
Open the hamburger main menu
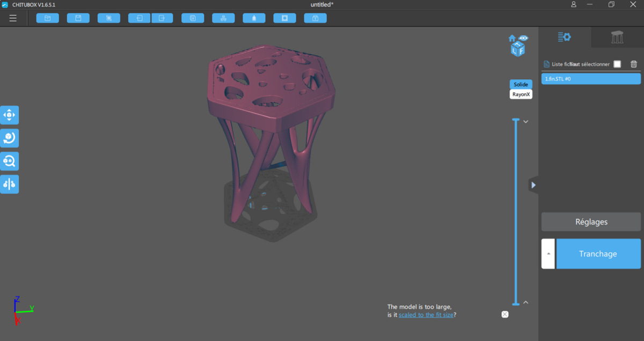13,18
